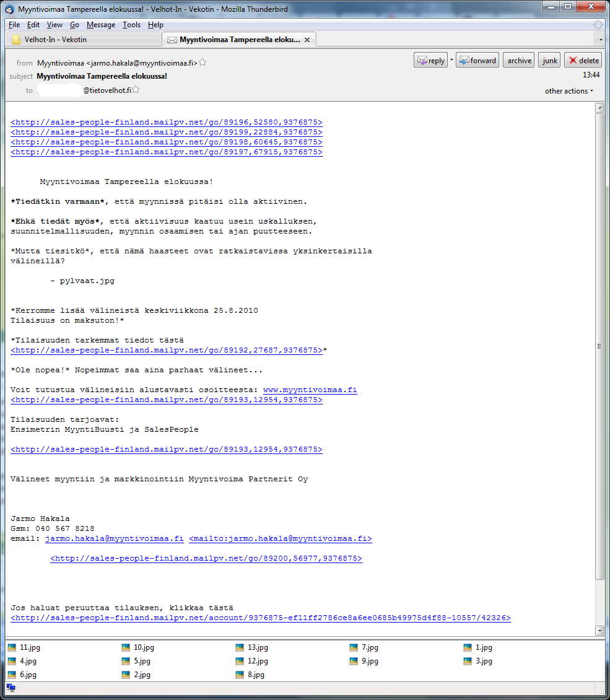
Task: Forward this email message
Action: point(477,60)
